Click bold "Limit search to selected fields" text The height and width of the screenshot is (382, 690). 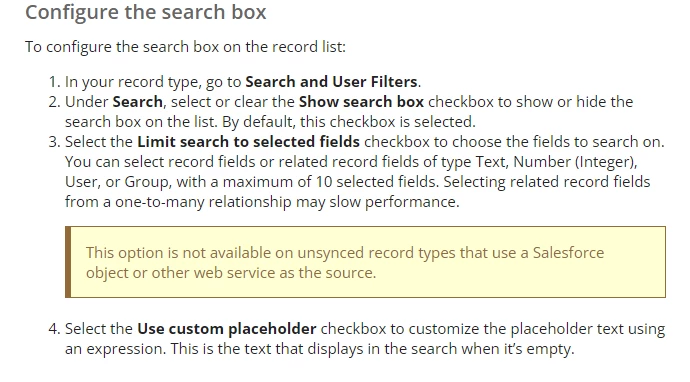coord(249,142)
